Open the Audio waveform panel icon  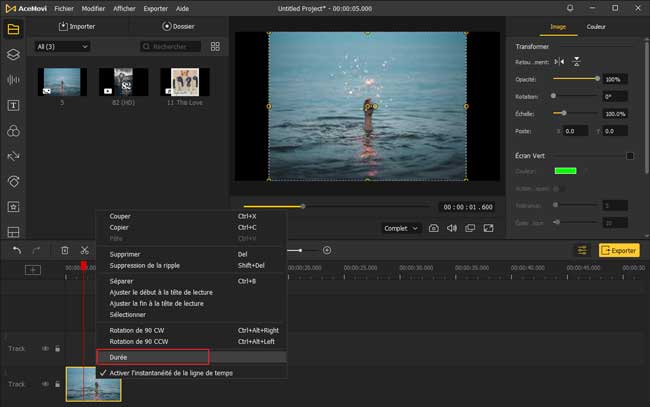pos(13,80)
